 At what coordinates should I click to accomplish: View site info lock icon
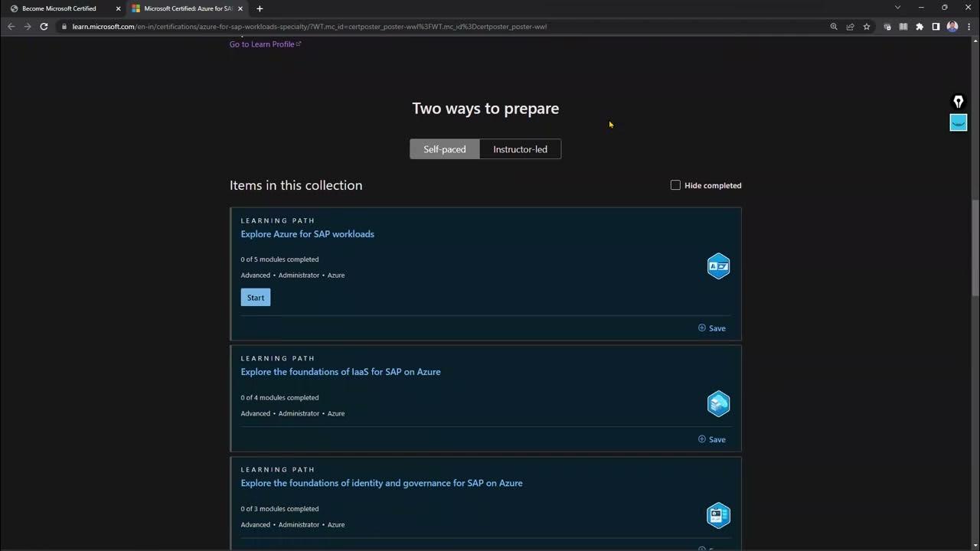point(65,26)
